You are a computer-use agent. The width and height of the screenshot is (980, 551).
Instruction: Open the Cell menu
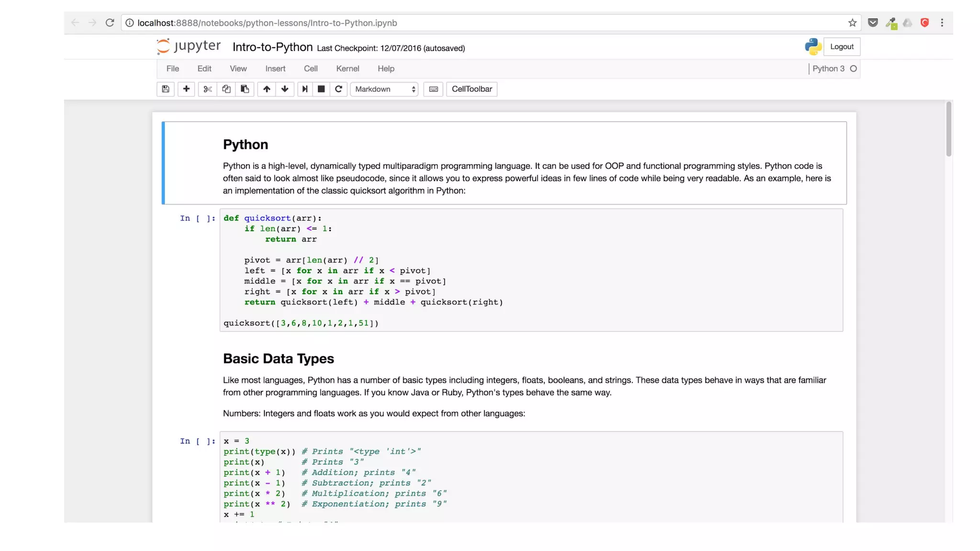click(x=311, y=69)
